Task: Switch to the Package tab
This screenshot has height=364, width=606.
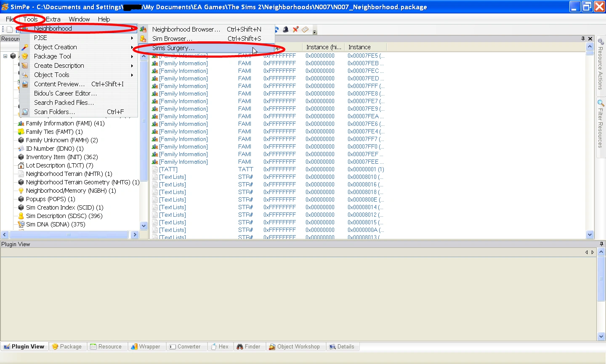Action: click(67, 347)
